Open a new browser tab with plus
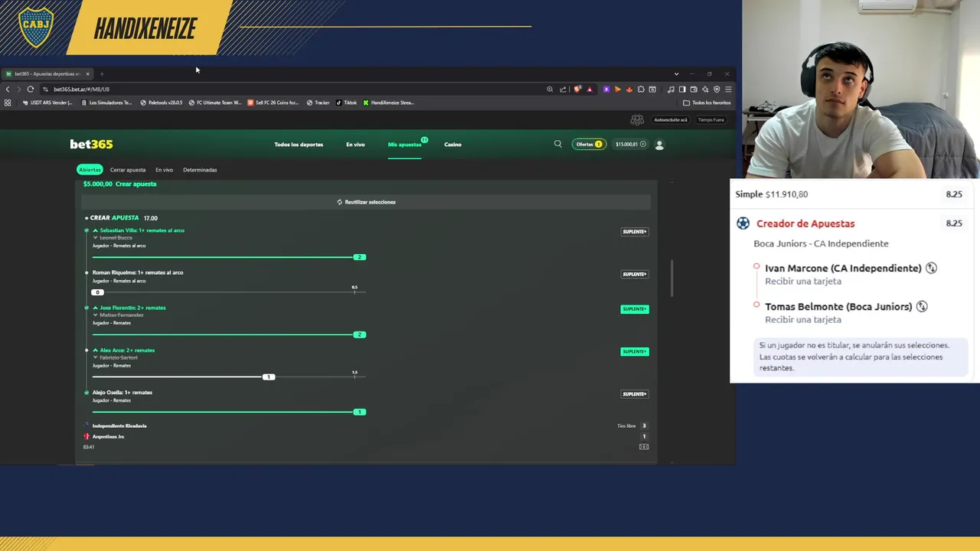Image resolution: width=980 pixels, height=551 pixels. tap(101, 74)
